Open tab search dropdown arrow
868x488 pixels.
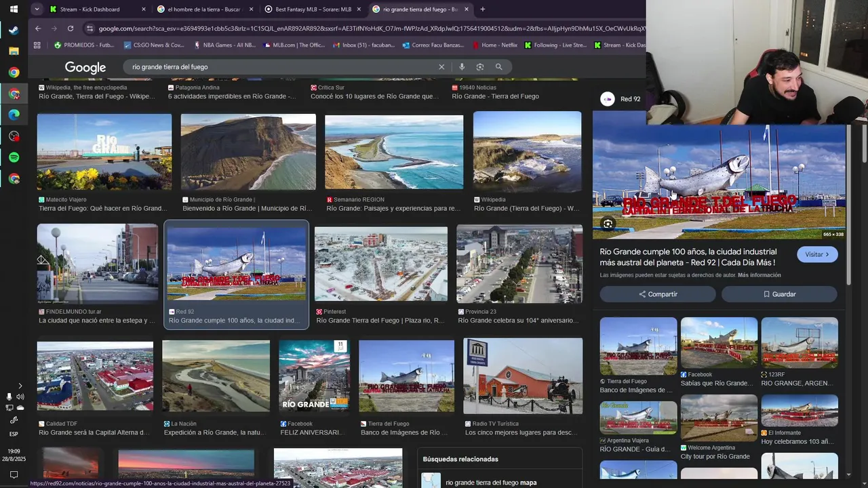tap(37, 9)
